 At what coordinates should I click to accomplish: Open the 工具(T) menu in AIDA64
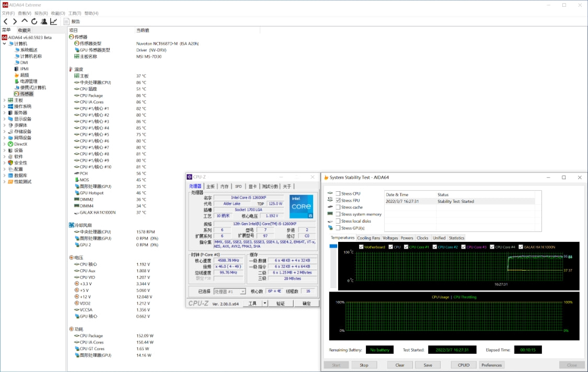pos(75,13)
